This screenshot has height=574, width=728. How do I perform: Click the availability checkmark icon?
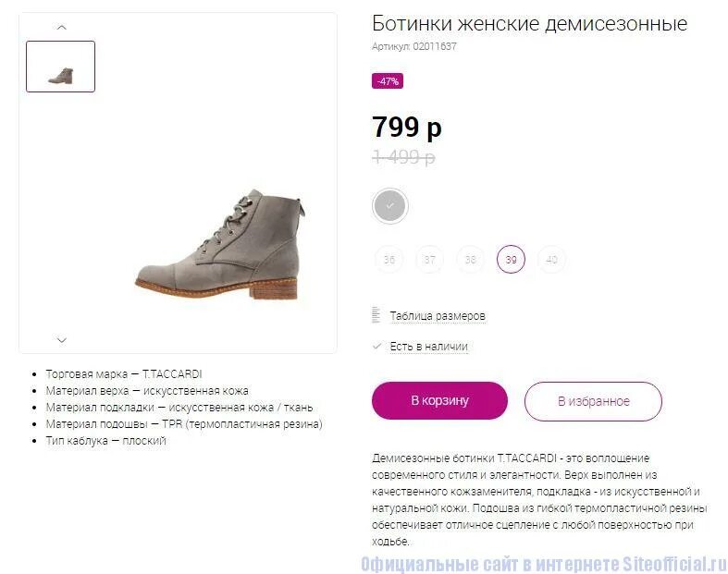(x=377, y=347)
